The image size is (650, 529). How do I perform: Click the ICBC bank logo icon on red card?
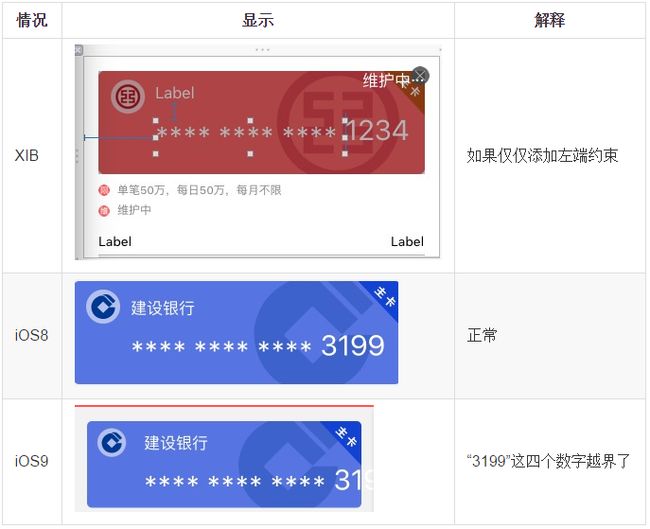point(128,97)
